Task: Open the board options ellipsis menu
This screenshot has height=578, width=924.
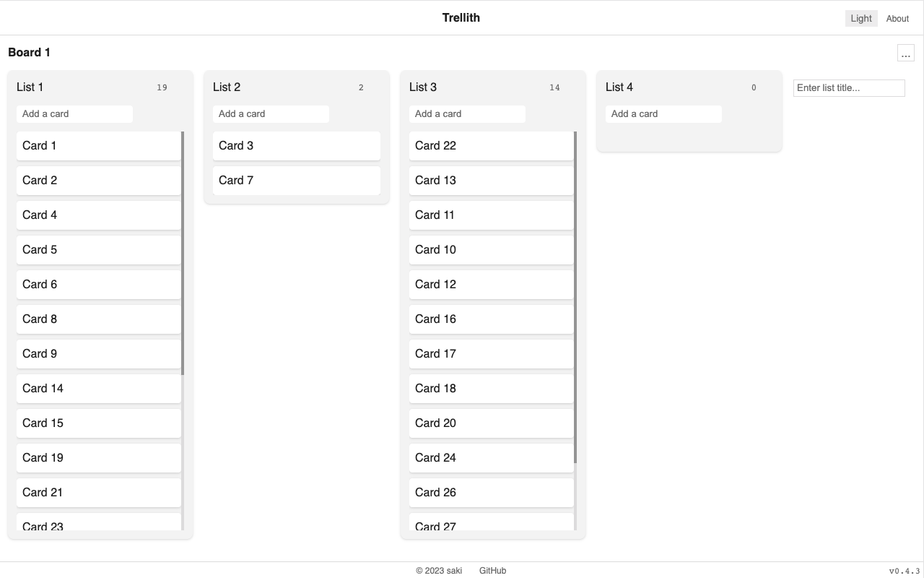Action: 905,53
